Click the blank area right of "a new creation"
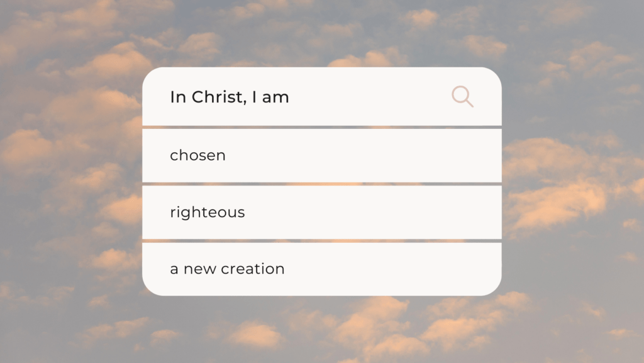The height and width of the screenshot is (363, 644). click(x=392, y=269)
